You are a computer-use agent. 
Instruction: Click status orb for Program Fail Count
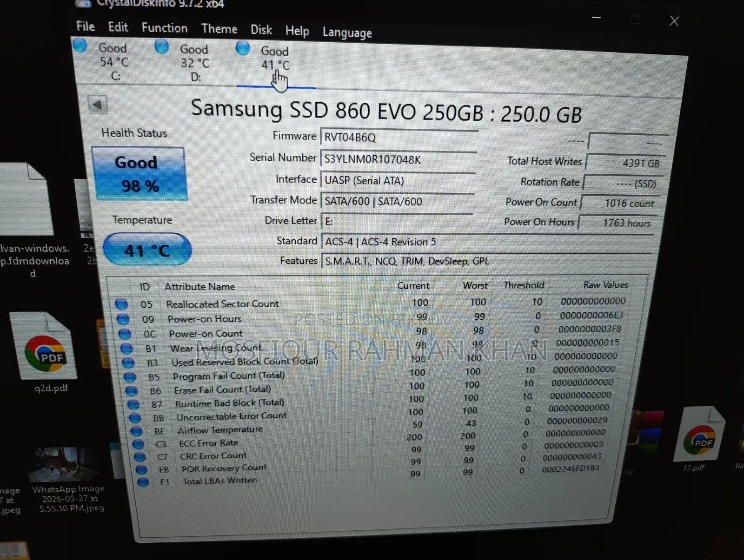[x=130, y=377]
